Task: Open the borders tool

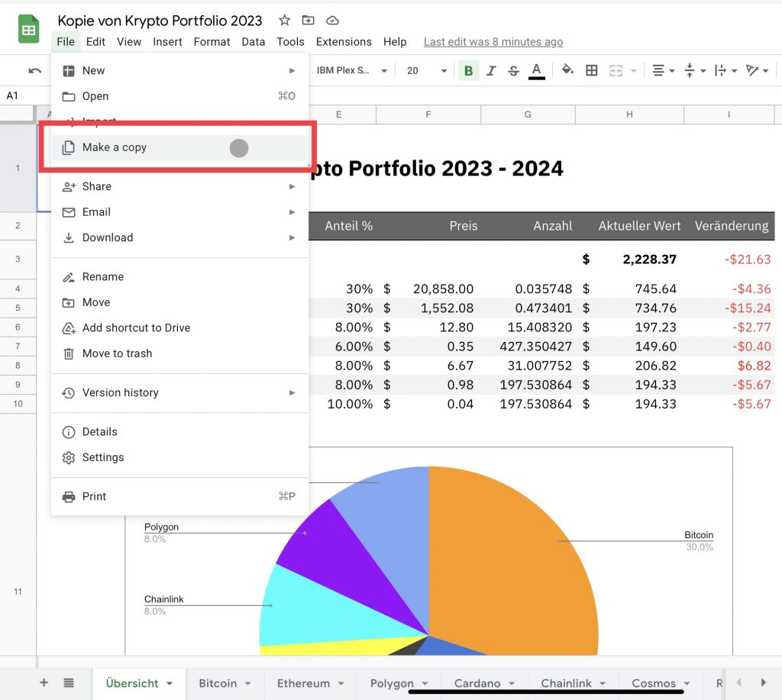Action: pyautogui.click(x=592, y=71)
